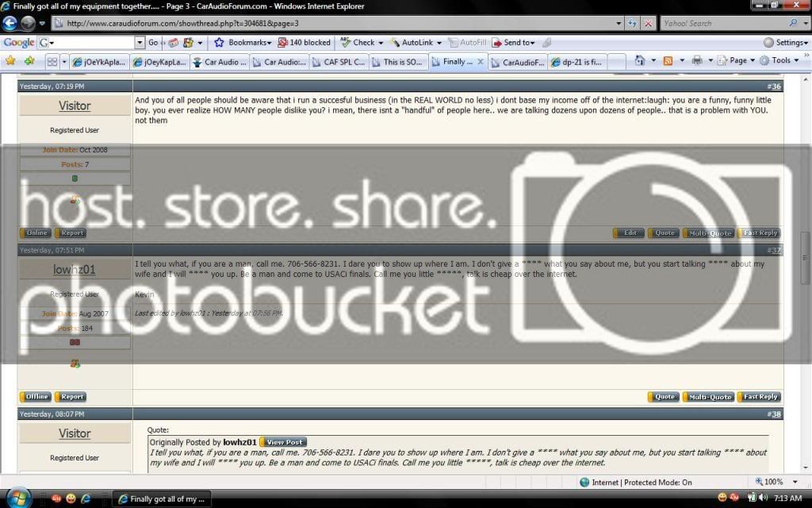Screen dimensions: 812x508
Task: Switch to the CAF SPL C... tab
Action: click(339, 62)
